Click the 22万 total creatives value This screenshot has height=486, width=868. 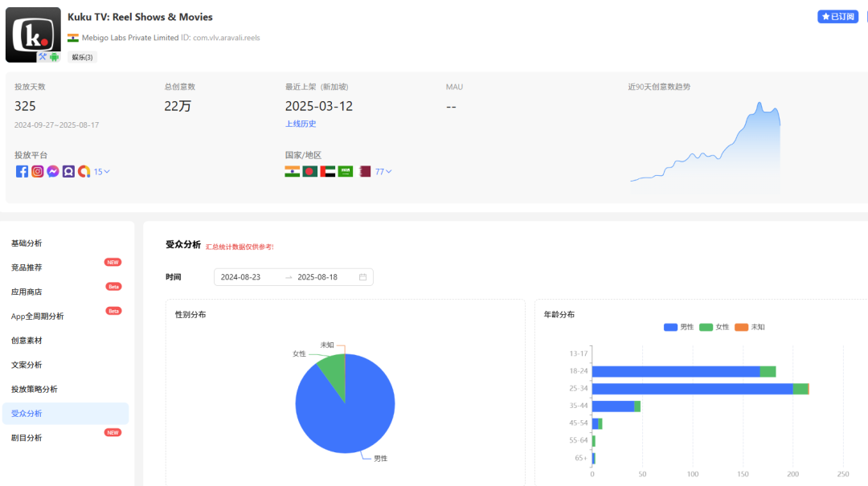pos(178,106)
